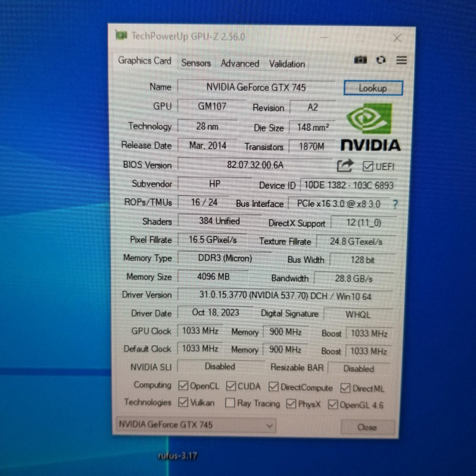This screenshot has height=476, width=476.
Task: Toggle the CUDA checkbox
Action: [231, 386]
